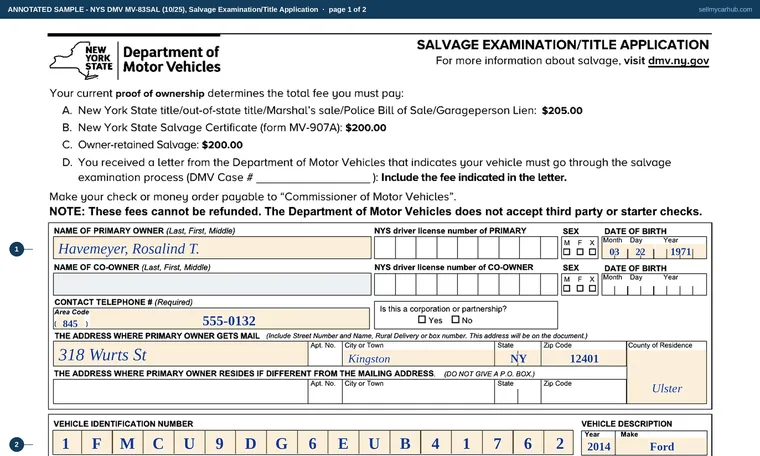Check the M sex box for co-owner
Screen dimensions: 760x456
pos(567,288)
